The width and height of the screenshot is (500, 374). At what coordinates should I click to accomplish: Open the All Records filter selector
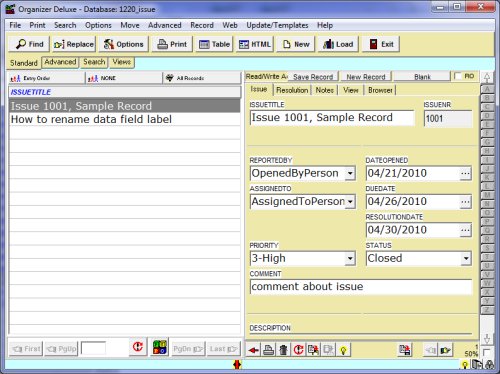click(202, 78)
